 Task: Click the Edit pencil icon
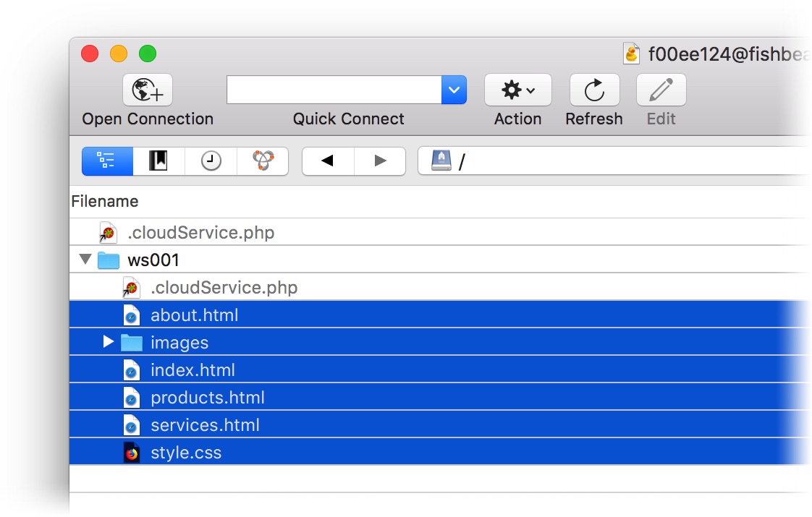661,90
